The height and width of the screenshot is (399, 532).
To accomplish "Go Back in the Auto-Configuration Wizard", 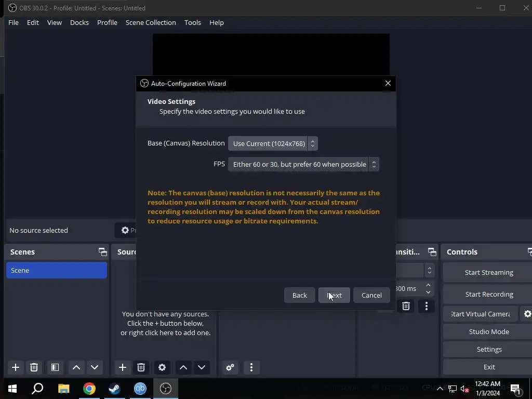I will [x=300, y=295].
